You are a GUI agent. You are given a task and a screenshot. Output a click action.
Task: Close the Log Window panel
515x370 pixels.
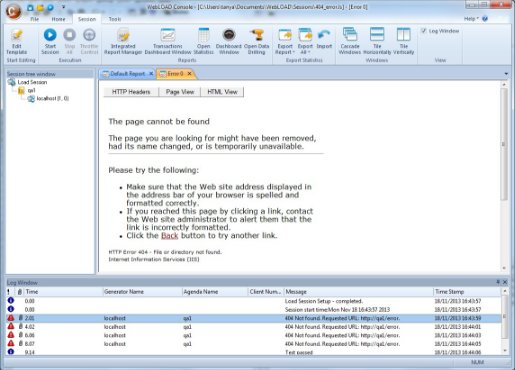[505, 282]
